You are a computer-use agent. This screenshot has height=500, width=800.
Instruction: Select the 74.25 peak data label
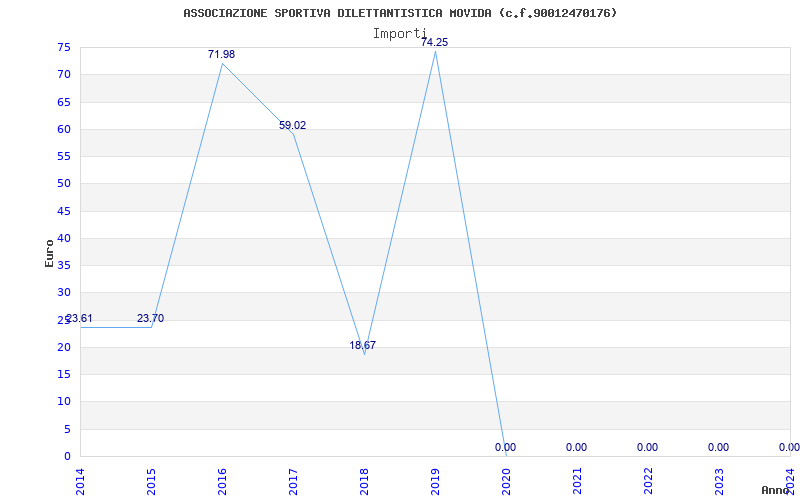click(x=434, y=42)
